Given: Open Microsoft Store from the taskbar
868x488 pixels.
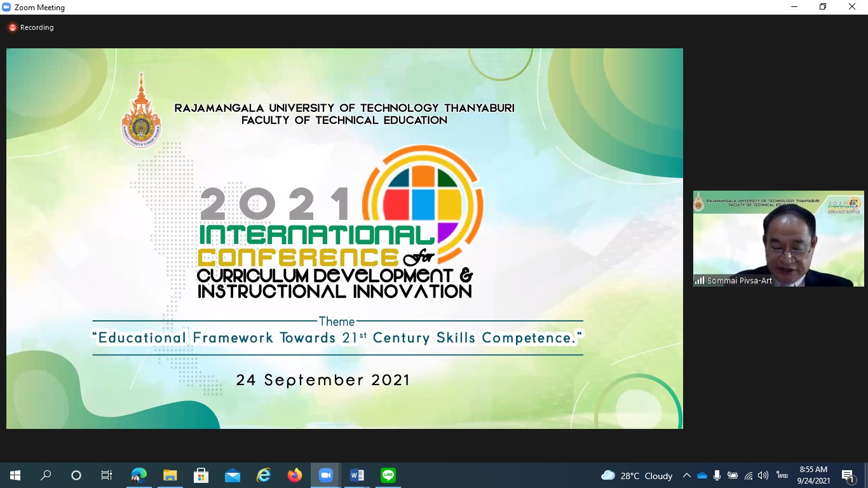Looking at the screenshot, I should 201,475.
